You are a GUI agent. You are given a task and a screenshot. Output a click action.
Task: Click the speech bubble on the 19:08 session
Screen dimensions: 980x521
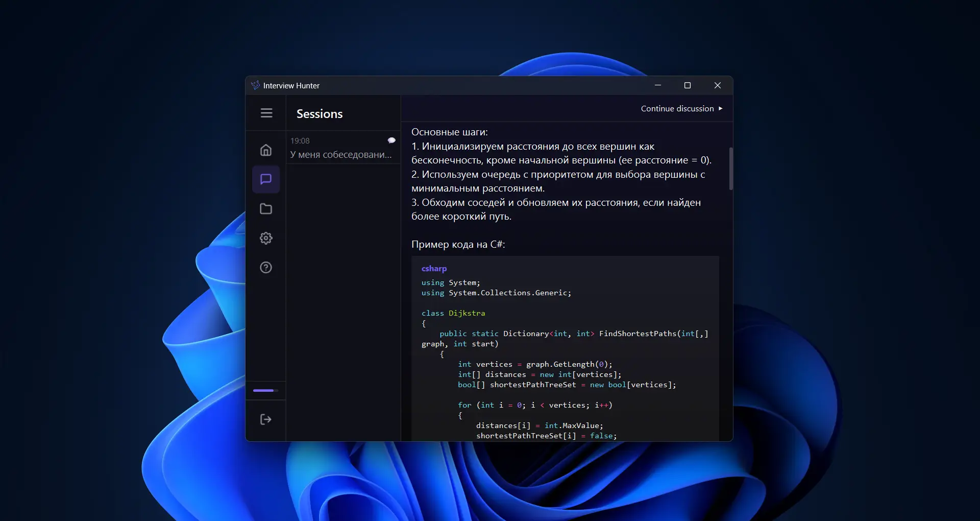pyautogui.click(x=391, y=140)
